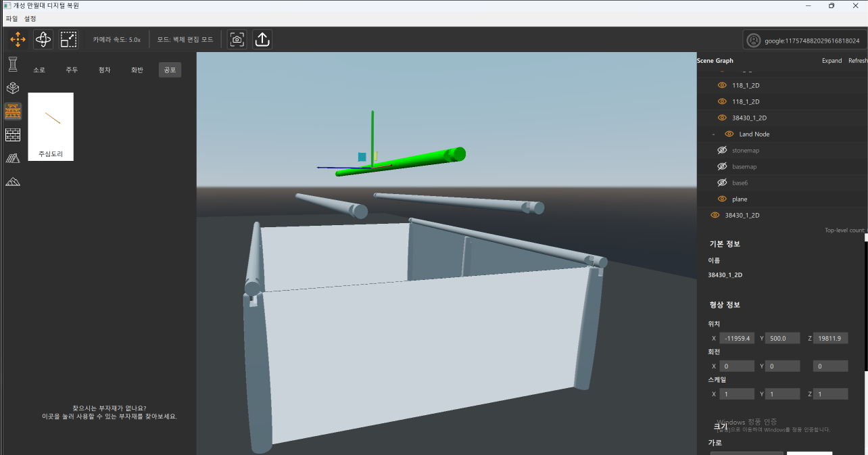Viewport: 868px width, 455px height.
Task: Click the position X input field
Action: tap(736, 338)
